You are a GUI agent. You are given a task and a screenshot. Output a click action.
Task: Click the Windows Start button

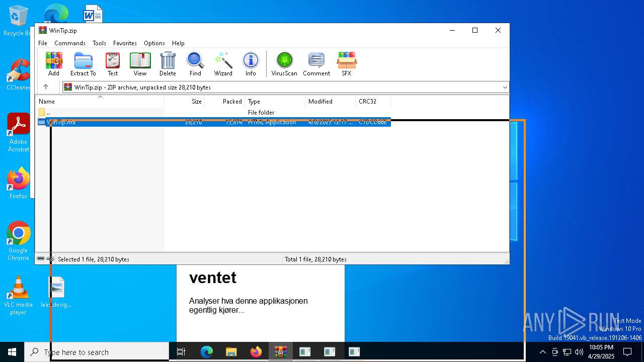tap(12, 352)
